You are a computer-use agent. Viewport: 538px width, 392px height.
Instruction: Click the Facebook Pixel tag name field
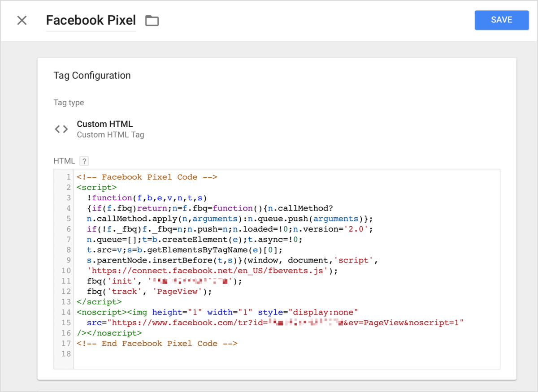(x=91, y=21)
